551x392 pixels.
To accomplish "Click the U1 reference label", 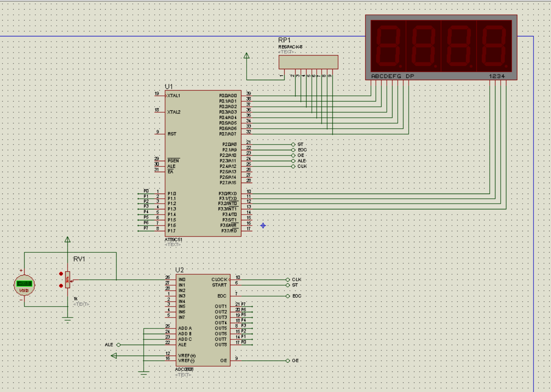I will click(169, 86).
